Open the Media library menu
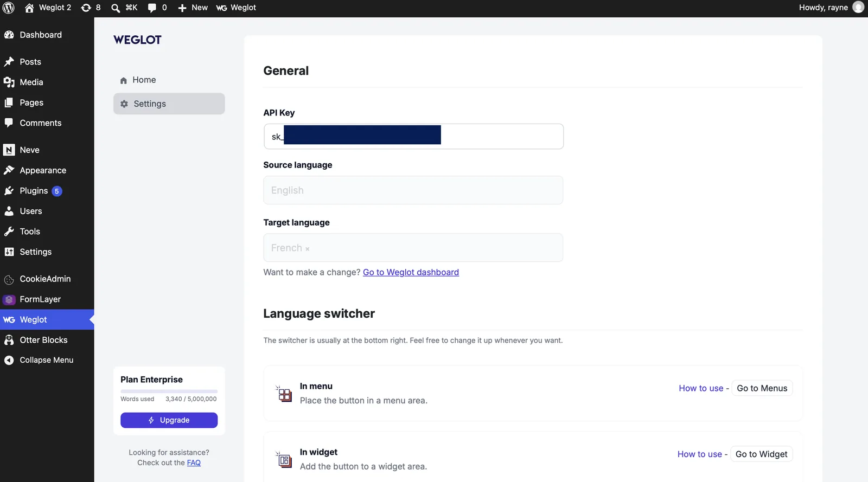The width and height of the screenshot is (868, 482). pos(47,82)
